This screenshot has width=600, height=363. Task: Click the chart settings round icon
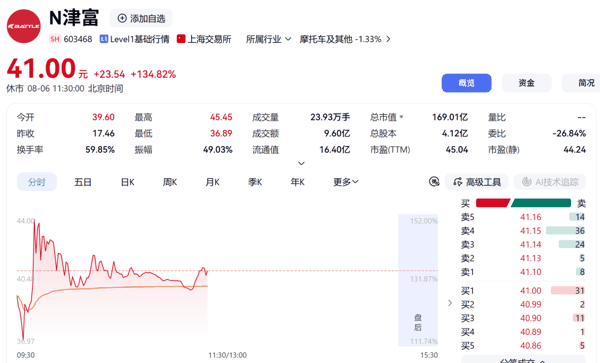[x=434, y=182]
